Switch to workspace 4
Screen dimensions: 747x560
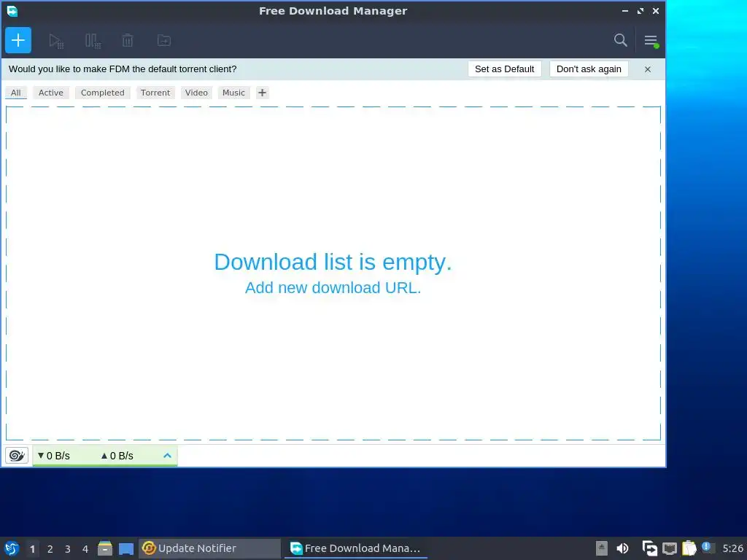[x=85, y=549]
